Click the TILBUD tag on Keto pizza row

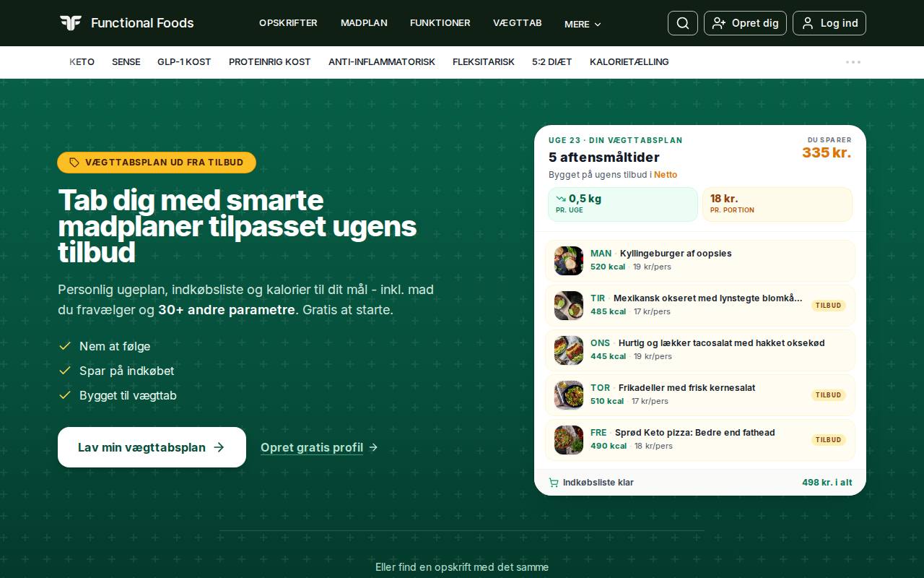(x=829, y=440)
